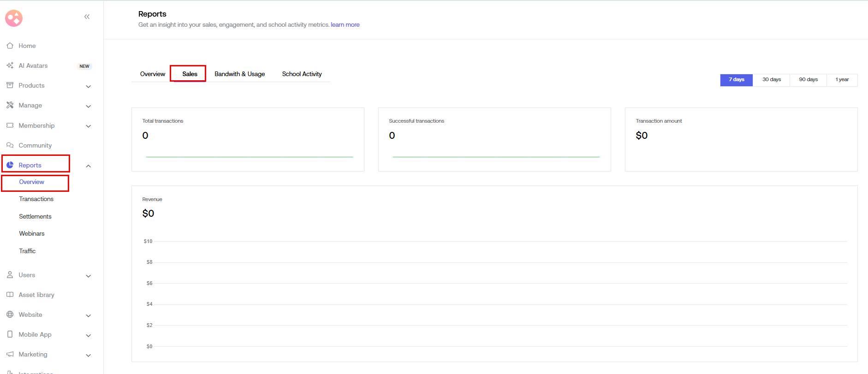Click the Total transactions card
868x374 pixels.
pyautogui.click(x=248, y=139)
